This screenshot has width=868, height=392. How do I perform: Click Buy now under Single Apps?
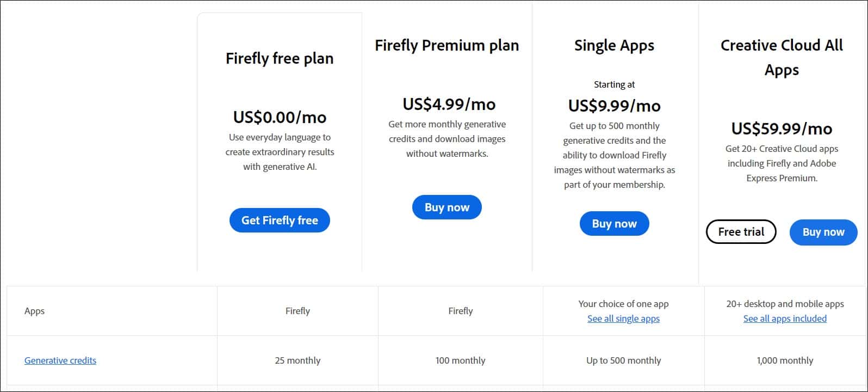tap(614, 223)
